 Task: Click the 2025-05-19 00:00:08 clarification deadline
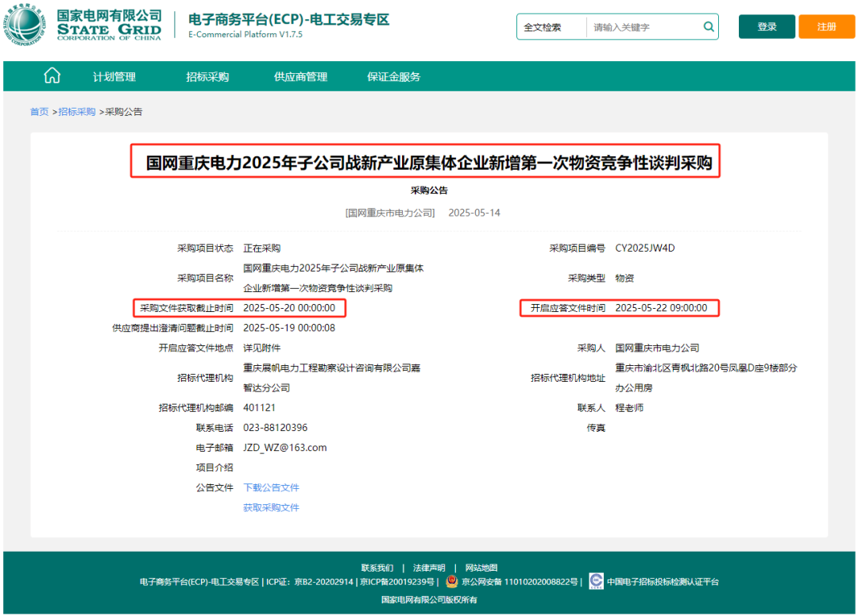point(289,328)
